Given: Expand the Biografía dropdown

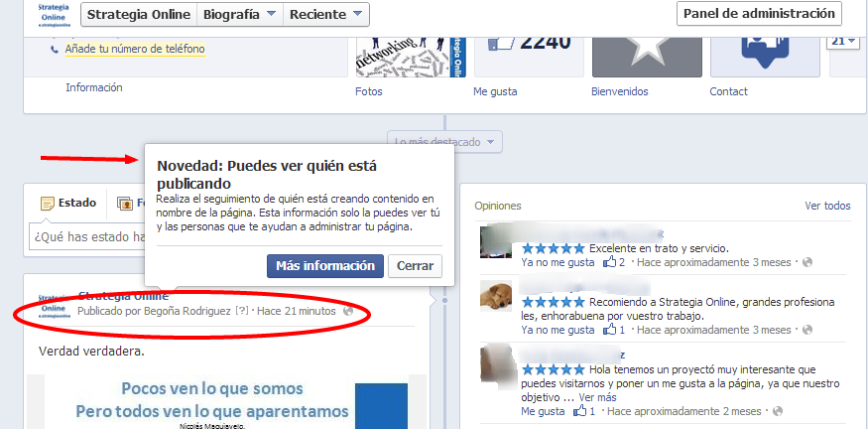Looking at the screenshot, I should point(240,15).
